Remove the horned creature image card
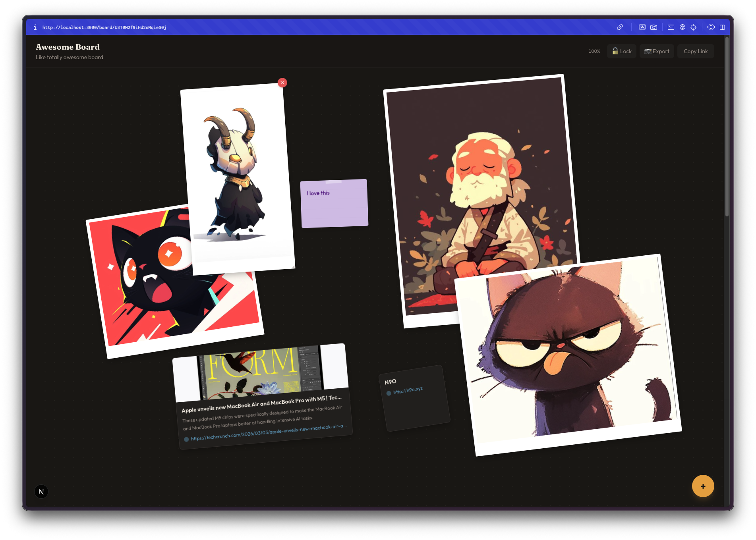This screenshot has width=756, height=540. 282,83
